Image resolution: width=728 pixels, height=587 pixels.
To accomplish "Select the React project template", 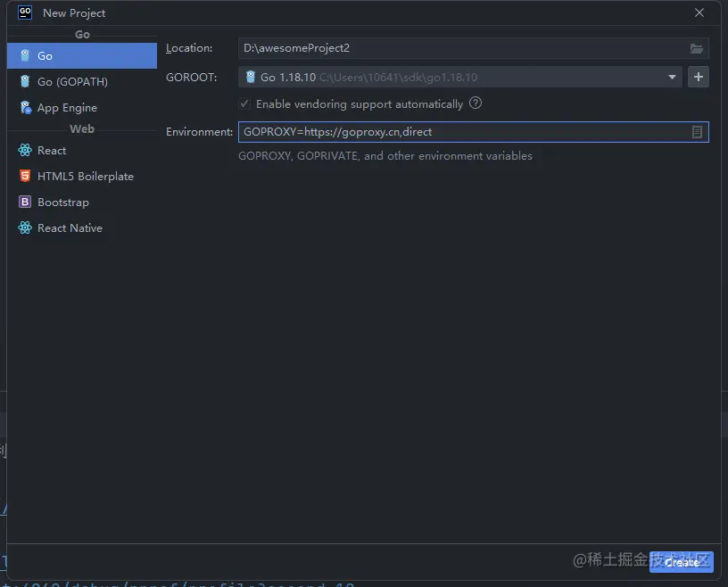I will point(82,151).
